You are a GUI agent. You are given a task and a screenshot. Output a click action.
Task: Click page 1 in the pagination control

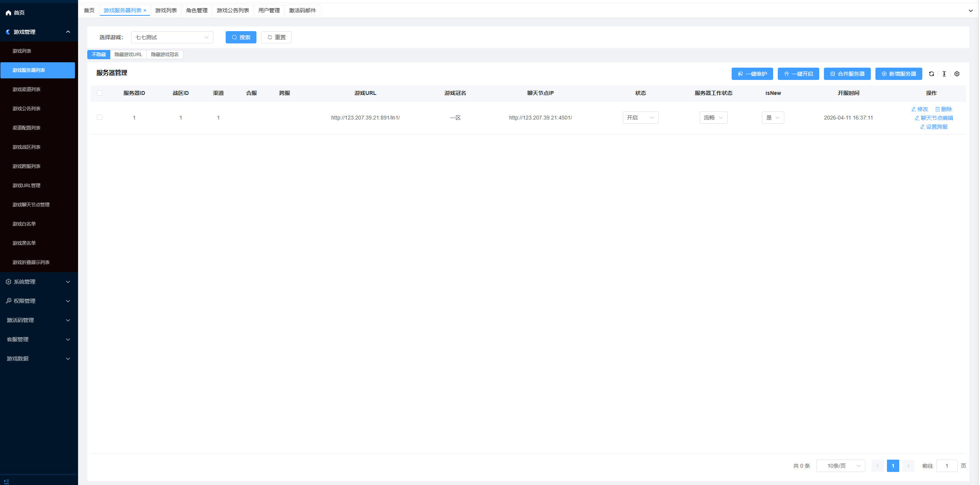[x=893, y=465]
